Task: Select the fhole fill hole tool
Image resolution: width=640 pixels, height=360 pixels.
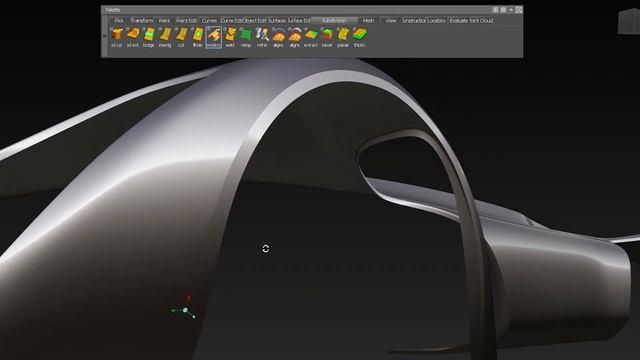Action: 198,37
